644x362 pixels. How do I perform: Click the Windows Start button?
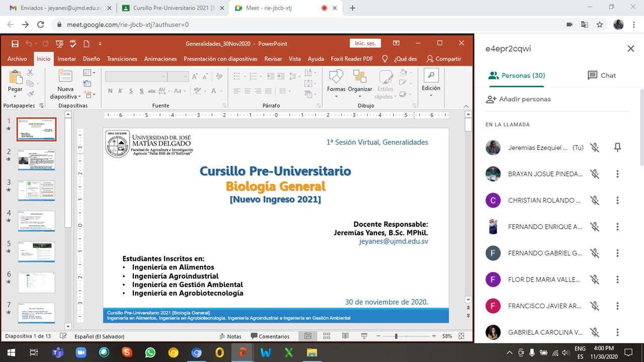click(x=11, y=352)
